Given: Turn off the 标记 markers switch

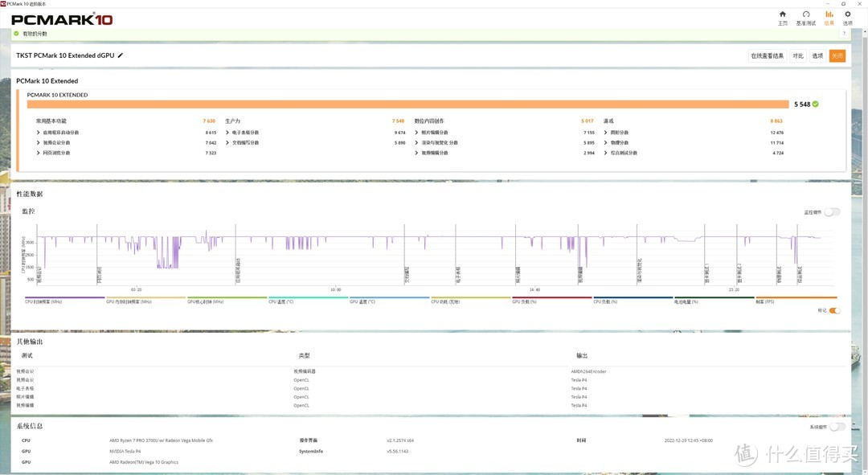Looking at the screenshot, I should 834,310.
